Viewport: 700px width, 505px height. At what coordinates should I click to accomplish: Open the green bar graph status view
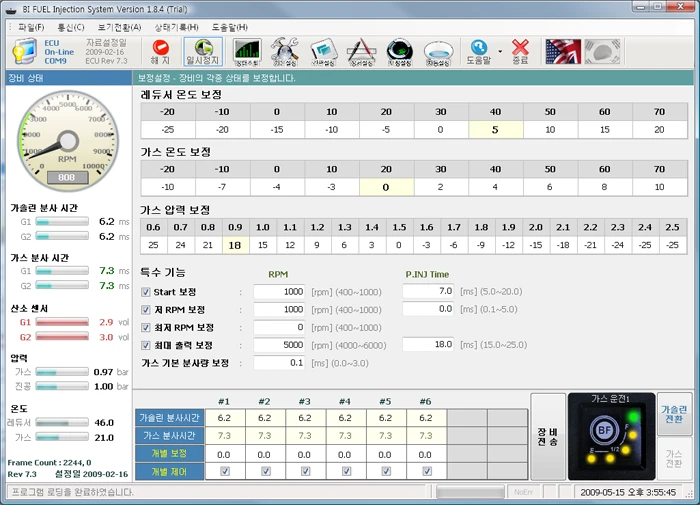pos(247,52)
